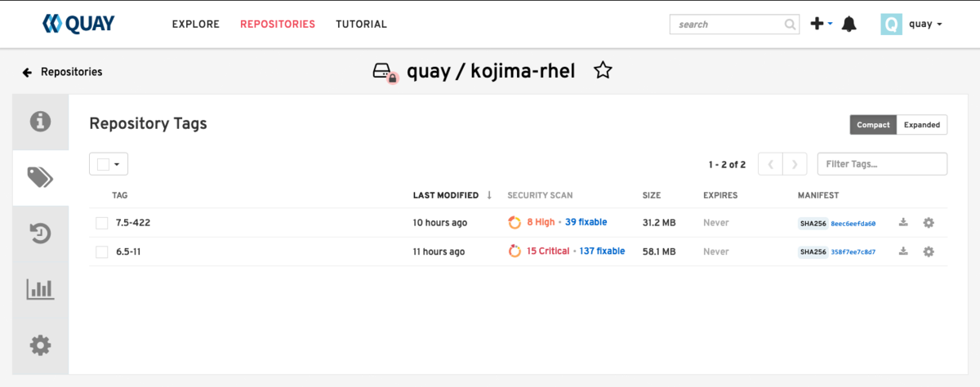Open the tag history sidebar icon

coord(40,234)
